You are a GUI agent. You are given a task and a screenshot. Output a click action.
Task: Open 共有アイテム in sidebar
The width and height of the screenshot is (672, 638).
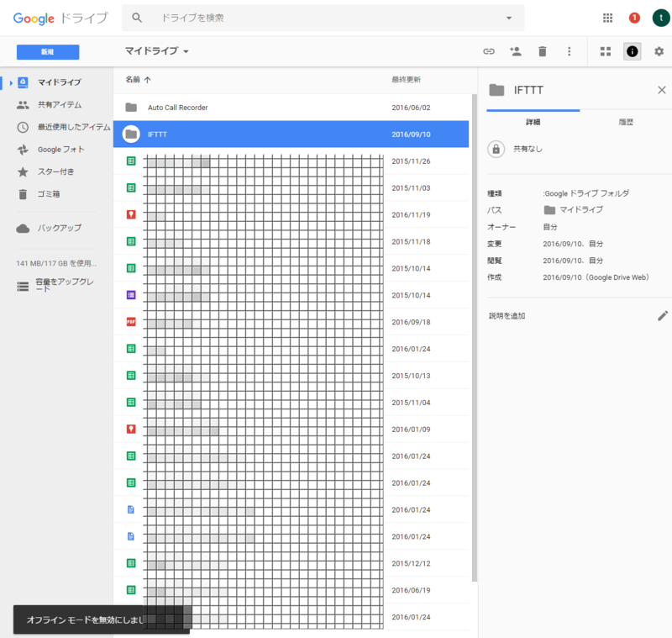60,104
